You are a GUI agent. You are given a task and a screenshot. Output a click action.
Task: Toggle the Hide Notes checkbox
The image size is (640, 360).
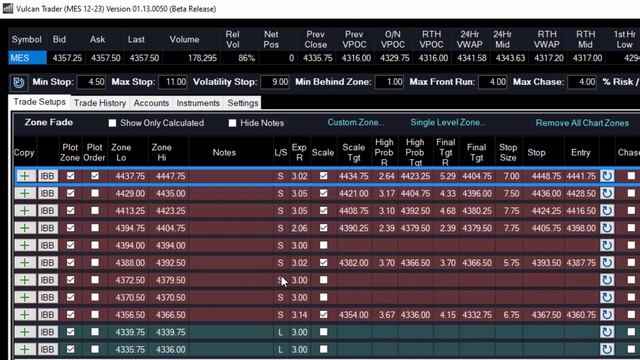[x=232, y=123]
